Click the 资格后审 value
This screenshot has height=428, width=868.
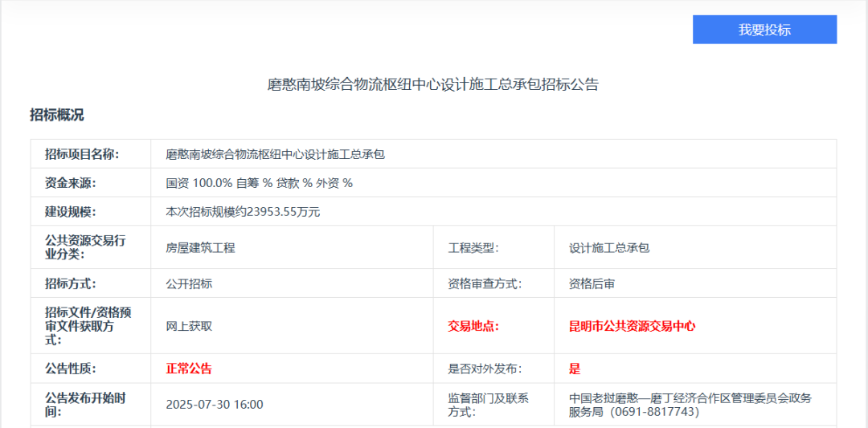[x=592, y=283]
